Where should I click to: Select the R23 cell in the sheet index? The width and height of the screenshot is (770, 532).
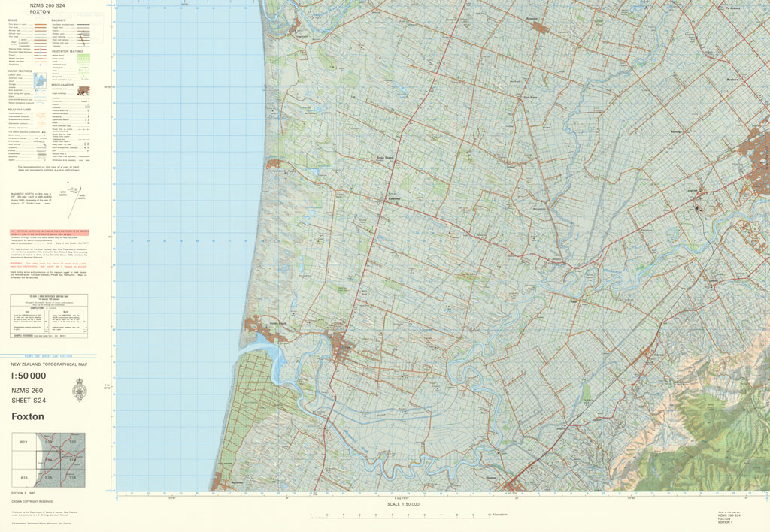tap(23, 443)
